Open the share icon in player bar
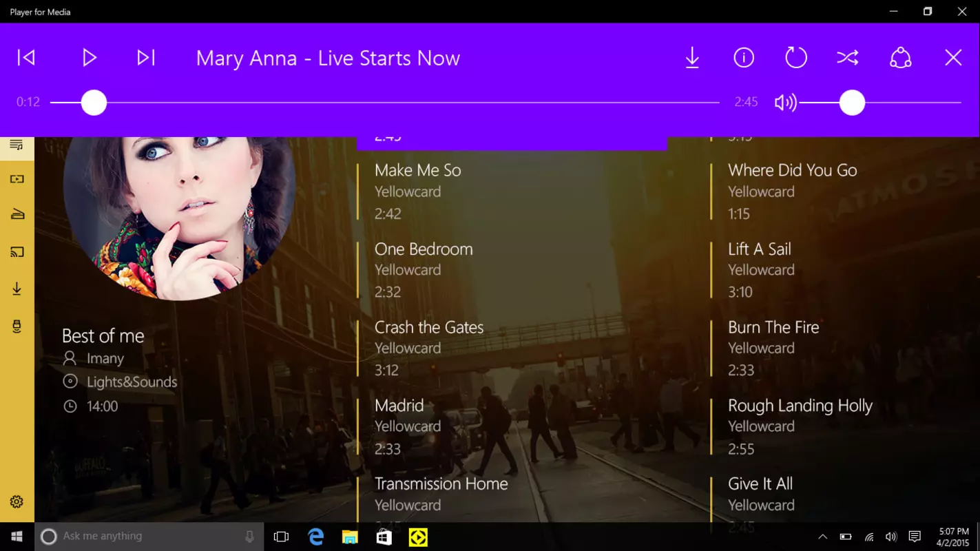 point(901,58)
